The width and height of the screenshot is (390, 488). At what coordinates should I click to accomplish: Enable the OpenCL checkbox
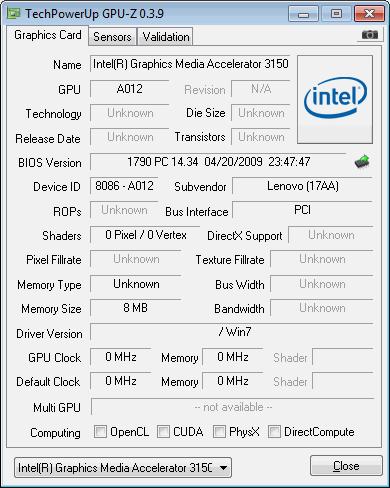point(100,431)
